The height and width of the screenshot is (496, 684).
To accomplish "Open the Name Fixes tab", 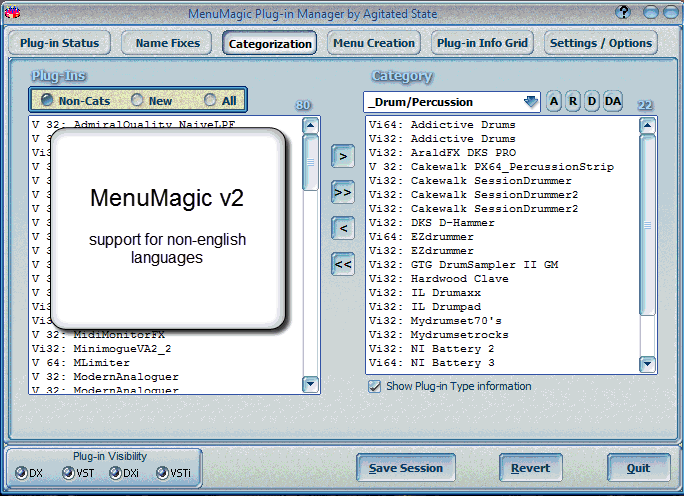I will point(168,43).
